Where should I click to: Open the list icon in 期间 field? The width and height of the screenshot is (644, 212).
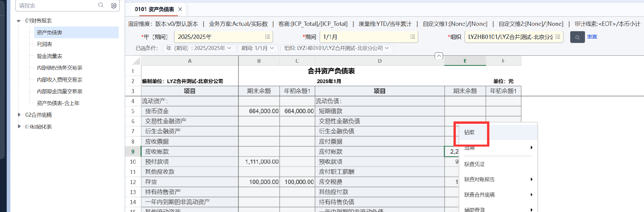click(413, 37)
